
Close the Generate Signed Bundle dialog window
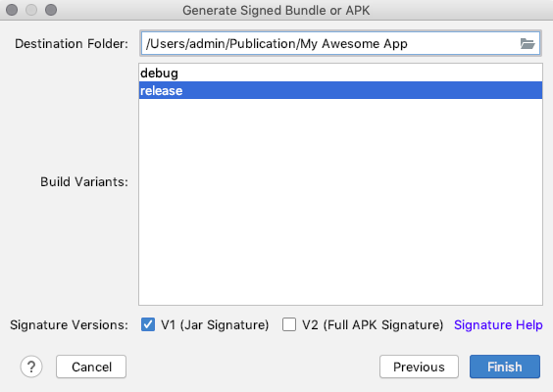pyautogui.click(x=12, y=10)
